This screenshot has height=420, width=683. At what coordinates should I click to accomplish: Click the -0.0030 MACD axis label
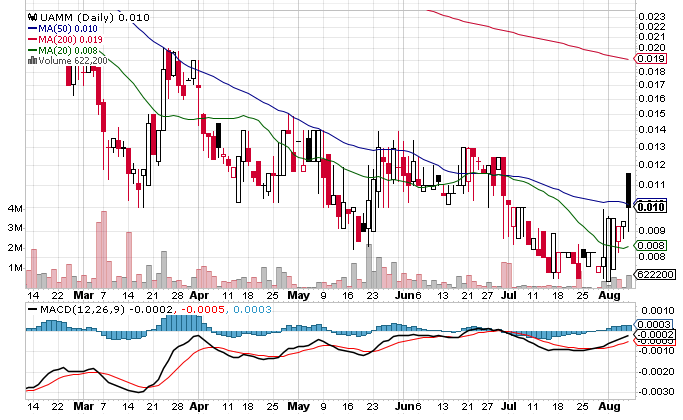coord(656,392)
